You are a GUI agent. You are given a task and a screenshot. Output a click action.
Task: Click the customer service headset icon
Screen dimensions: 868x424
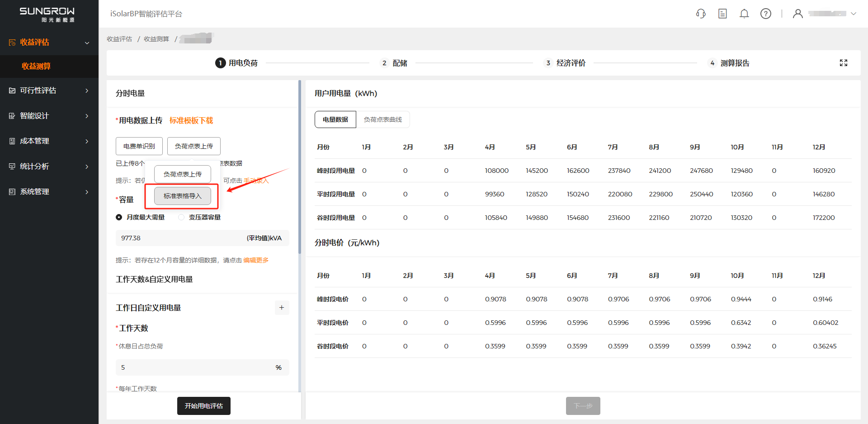click(x=701, y=14)
